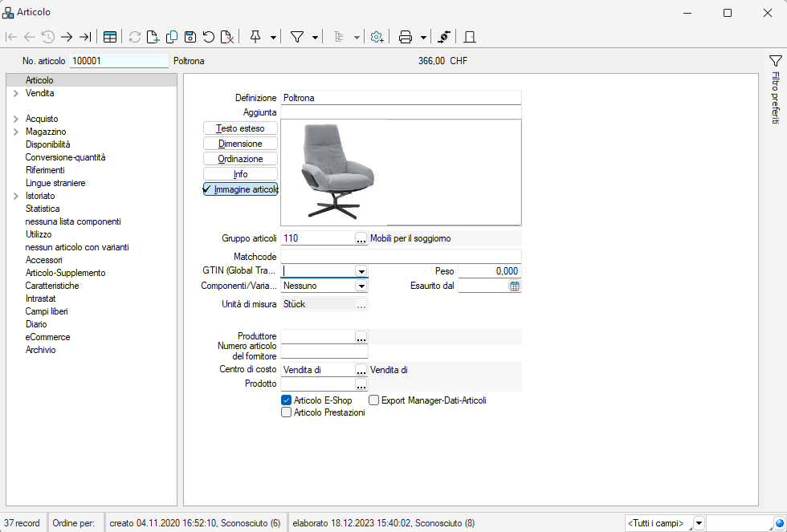Jump to the last record
The image size is (787, 532).
84,37
